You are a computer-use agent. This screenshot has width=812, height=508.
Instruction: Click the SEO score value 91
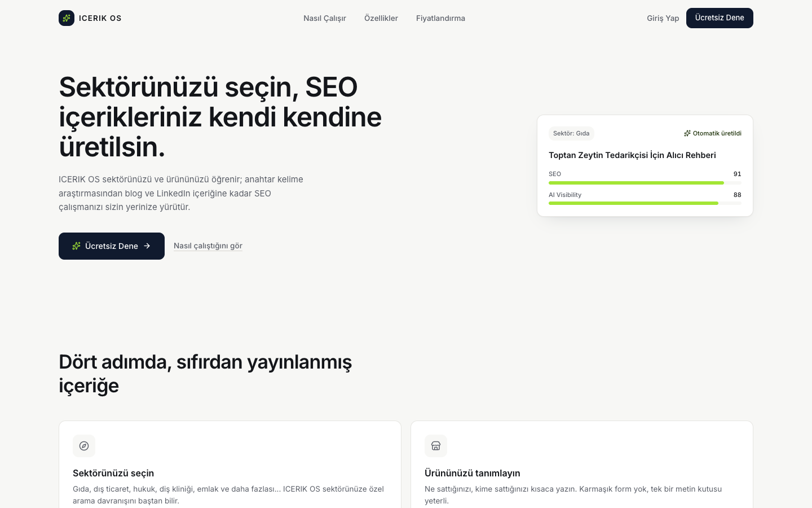coord(738,174)
